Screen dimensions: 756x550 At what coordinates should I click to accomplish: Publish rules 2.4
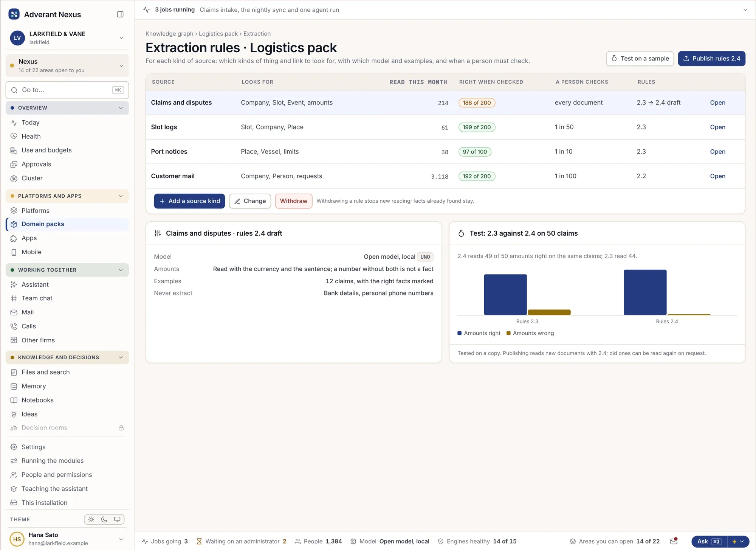711,59
